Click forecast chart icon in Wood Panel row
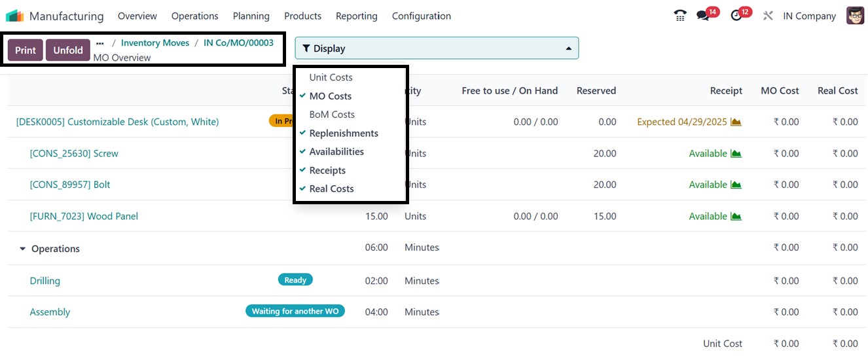Screen dimensions: 868x362 (x=736, y=217)
